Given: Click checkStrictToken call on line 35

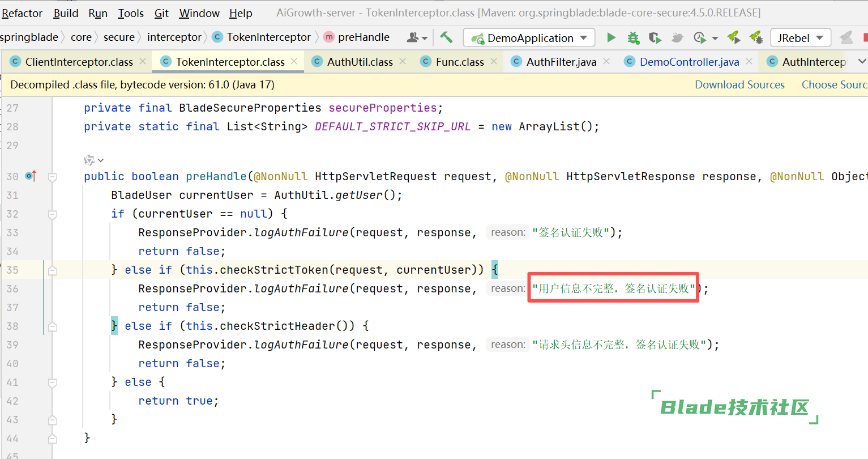Looking at the screenshot, I should click(x=274, y=270).
